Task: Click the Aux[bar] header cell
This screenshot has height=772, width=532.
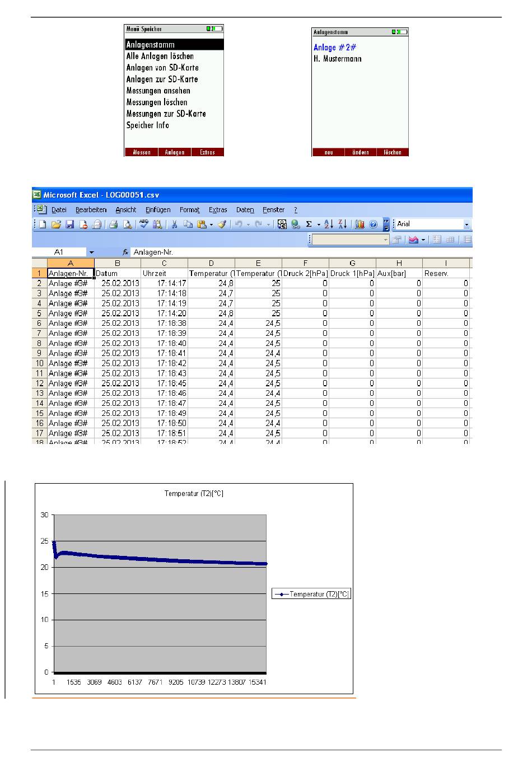Action: point(399,273)
